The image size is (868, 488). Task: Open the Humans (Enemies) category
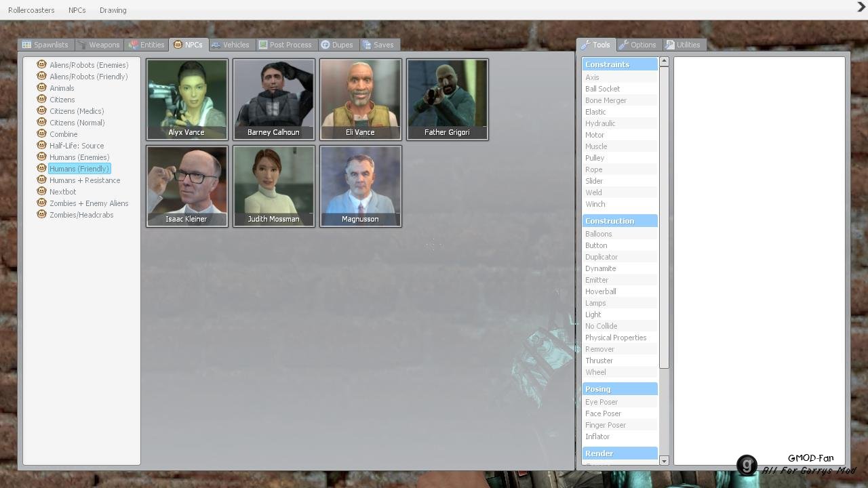pyautogui.click(x=79, y=157)
